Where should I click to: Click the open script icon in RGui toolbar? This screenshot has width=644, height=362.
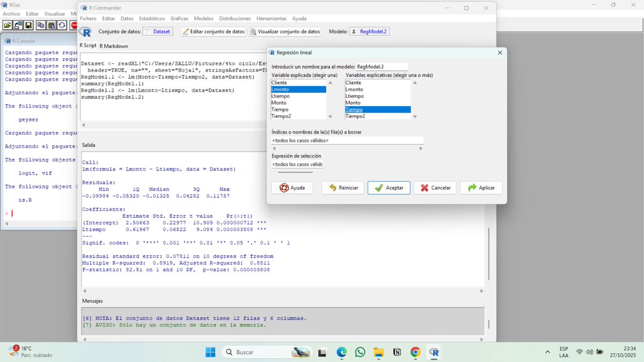point(8,25)
